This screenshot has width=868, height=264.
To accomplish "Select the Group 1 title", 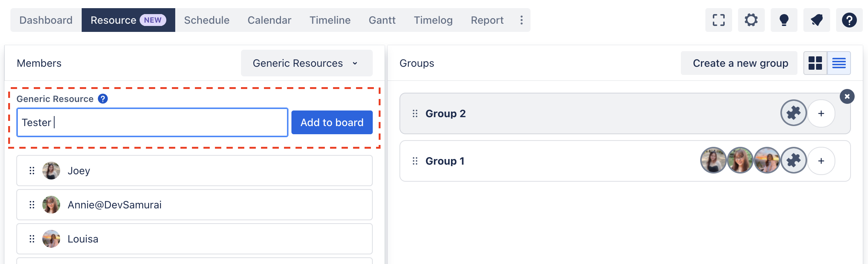I will [445, 161].
